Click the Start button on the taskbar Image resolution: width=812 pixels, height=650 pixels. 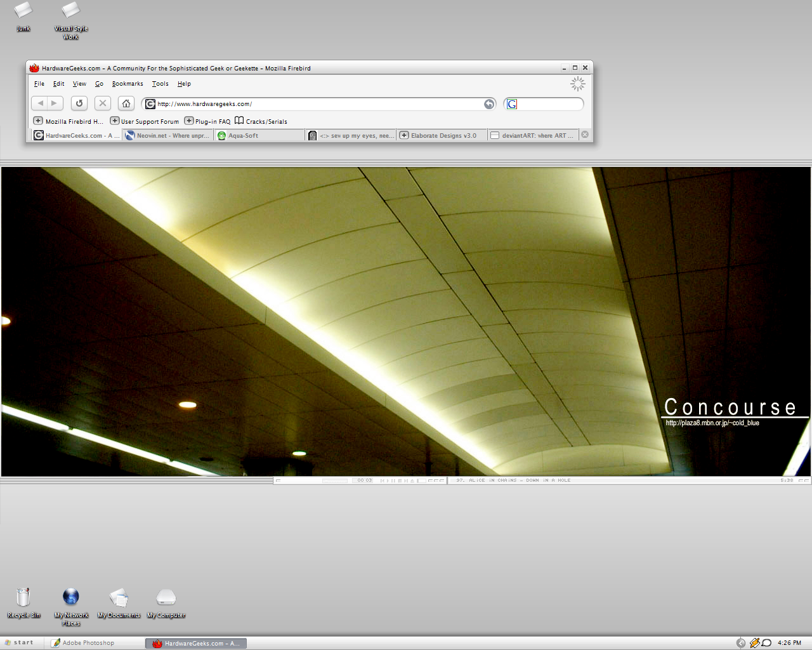click(19, 642)
